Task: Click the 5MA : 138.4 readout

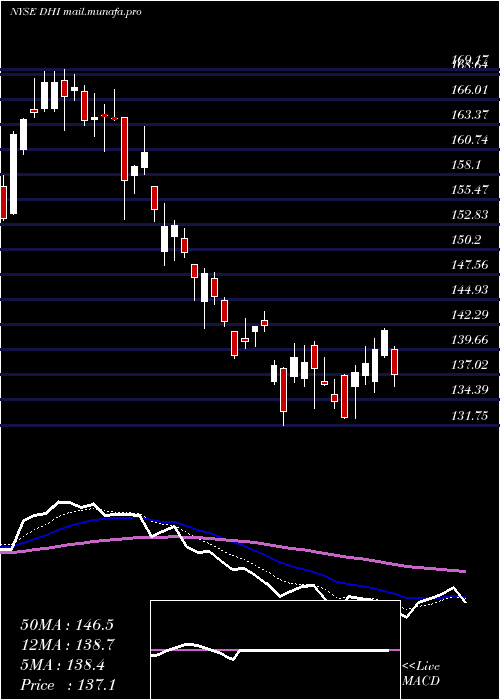Action: tap(62, 665)
